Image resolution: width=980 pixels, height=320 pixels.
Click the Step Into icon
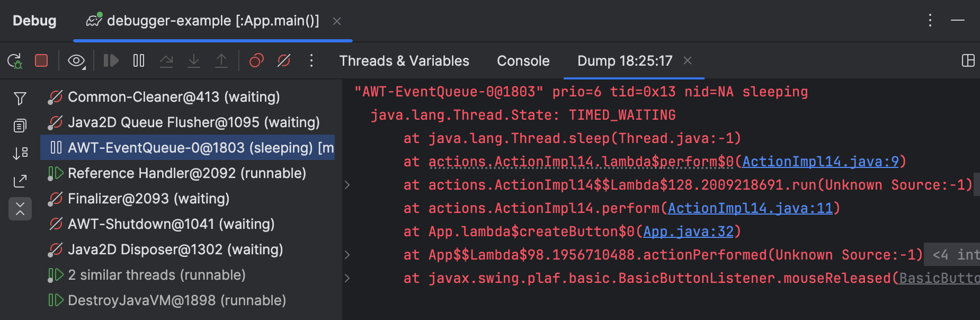click(x=194, y=61)
